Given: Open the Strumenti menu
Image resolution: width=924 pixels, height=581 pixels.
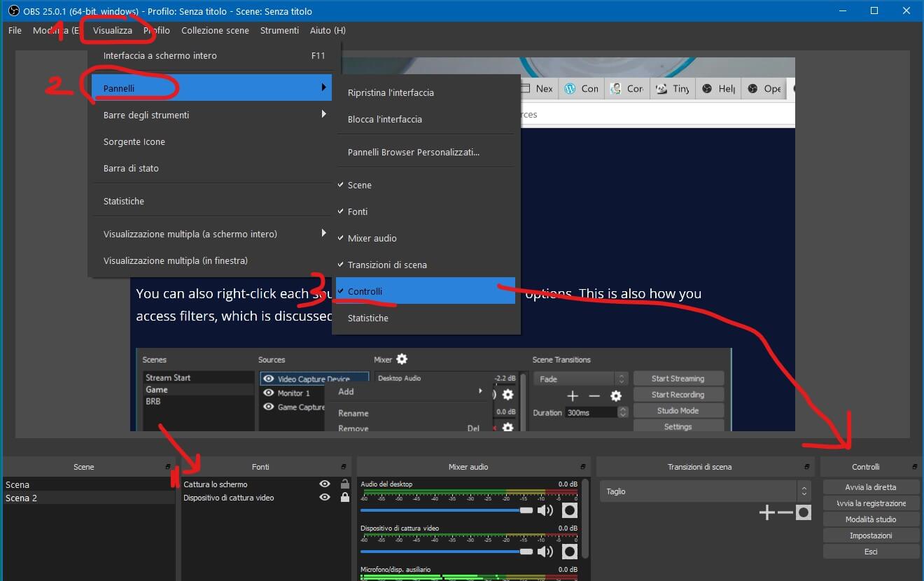Looking at the screenshot, I should [279, 31].
